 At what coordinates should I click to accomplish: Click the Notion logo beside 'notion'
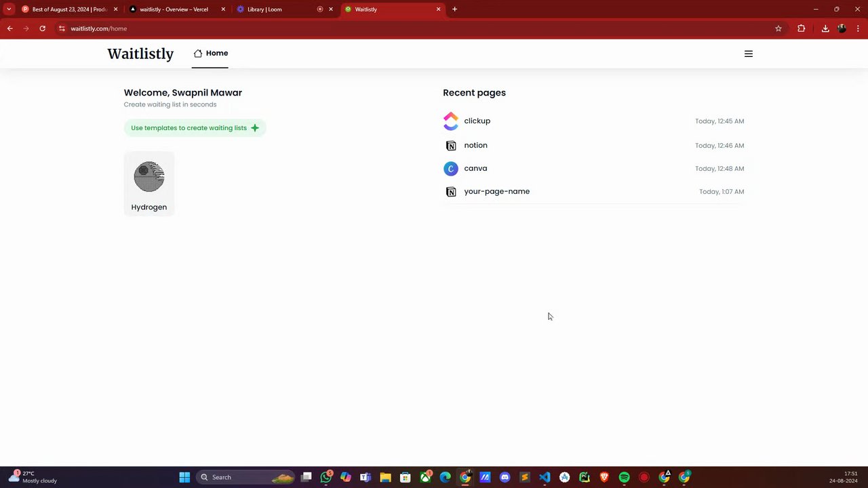(451, 146)
